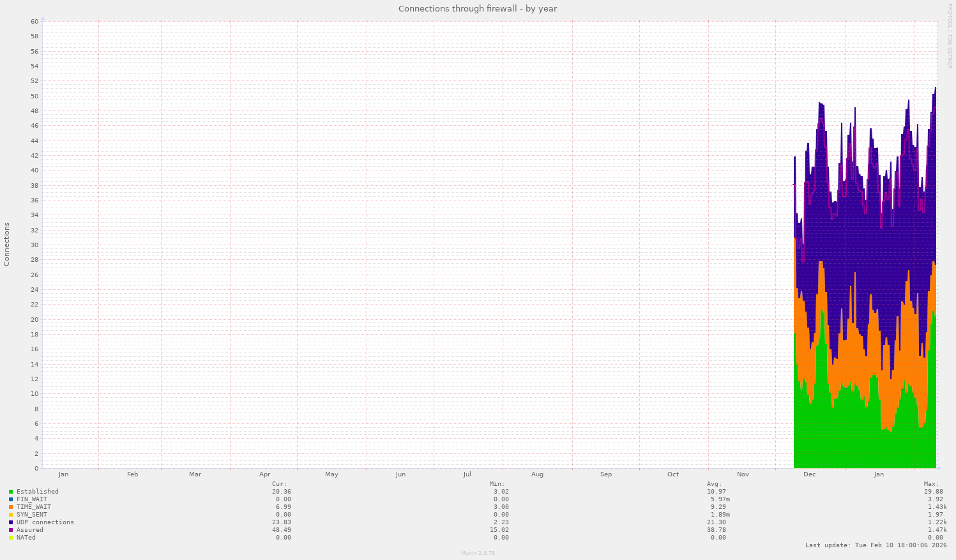
Task: Click the 'Jan' label at right of x-axis
Action: [879, 474]
